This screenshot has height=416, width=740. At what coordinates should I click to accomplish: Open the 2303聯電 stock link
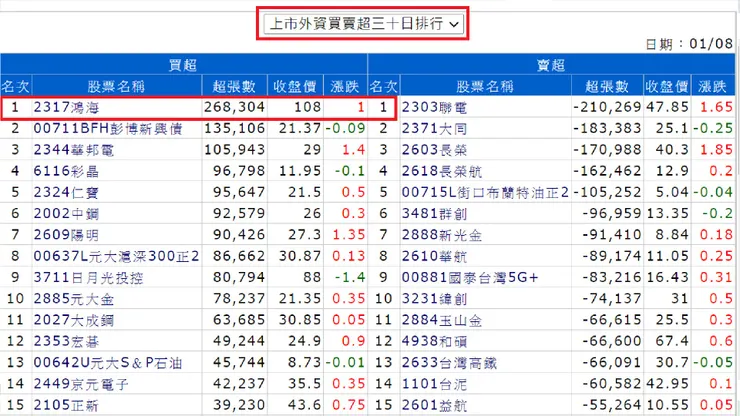point(435,108)
